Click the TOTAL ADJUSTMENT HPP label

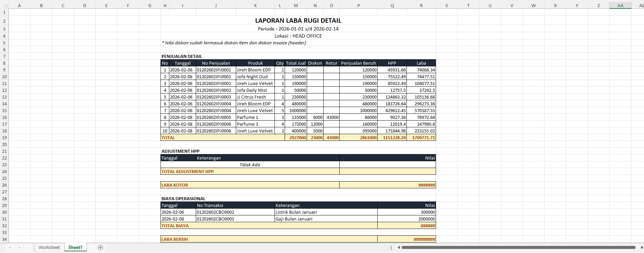point(188,171)
